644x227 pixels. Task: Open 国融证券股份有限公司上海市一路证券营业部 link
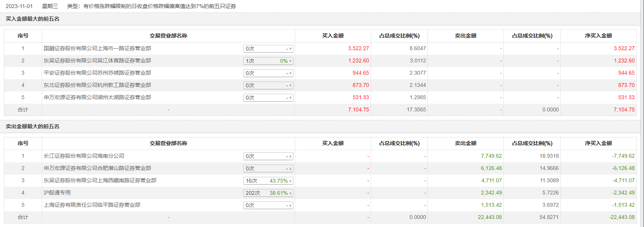pos(97,48)
